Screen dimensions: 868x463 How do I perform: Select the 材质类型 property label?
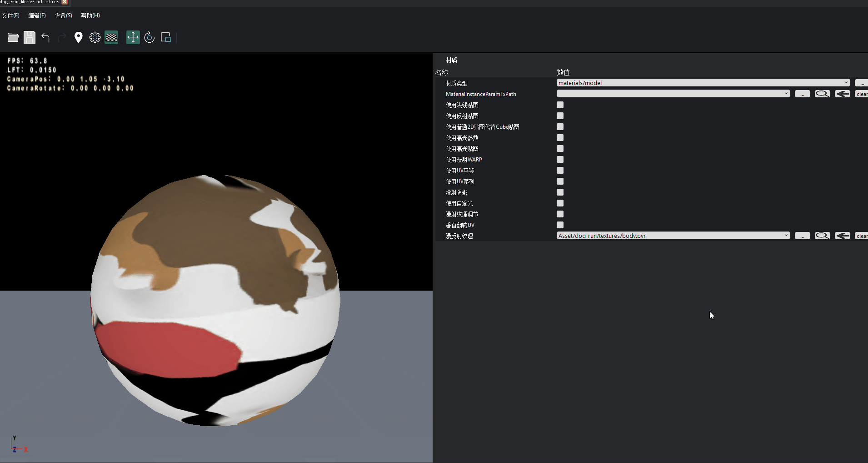(456, 83)
